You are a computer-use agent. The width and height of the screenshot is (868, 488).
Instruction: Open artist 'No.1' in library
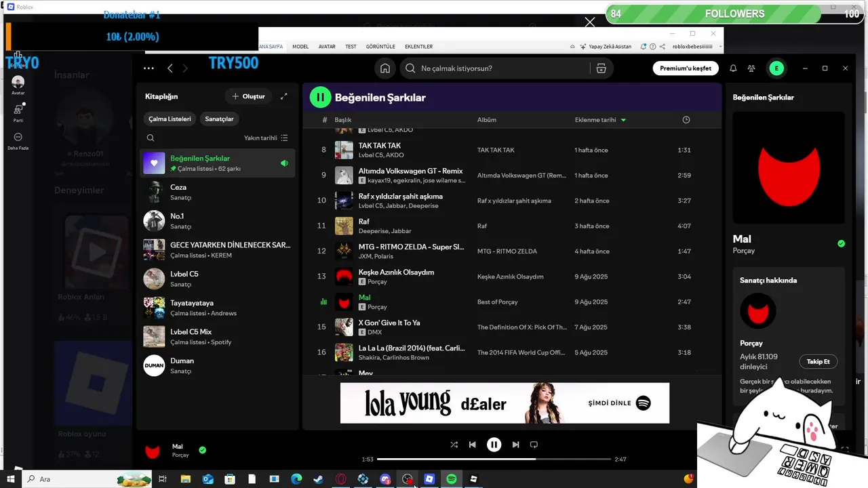click(218, 221)
